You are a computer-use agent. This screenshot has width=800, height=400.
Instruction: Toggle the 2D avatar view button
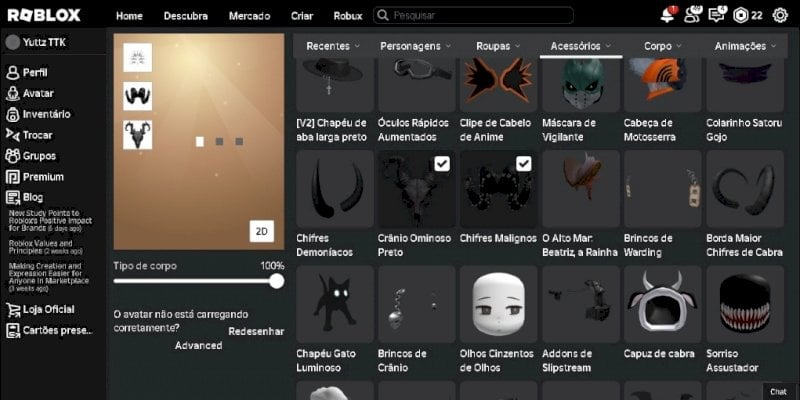point(262,232)
